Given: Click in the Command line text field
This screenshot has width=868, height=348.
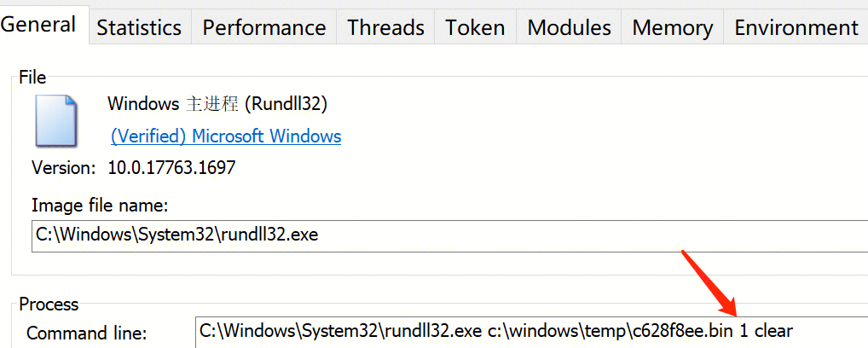Looking at the screenshot, I should (531, 332).
